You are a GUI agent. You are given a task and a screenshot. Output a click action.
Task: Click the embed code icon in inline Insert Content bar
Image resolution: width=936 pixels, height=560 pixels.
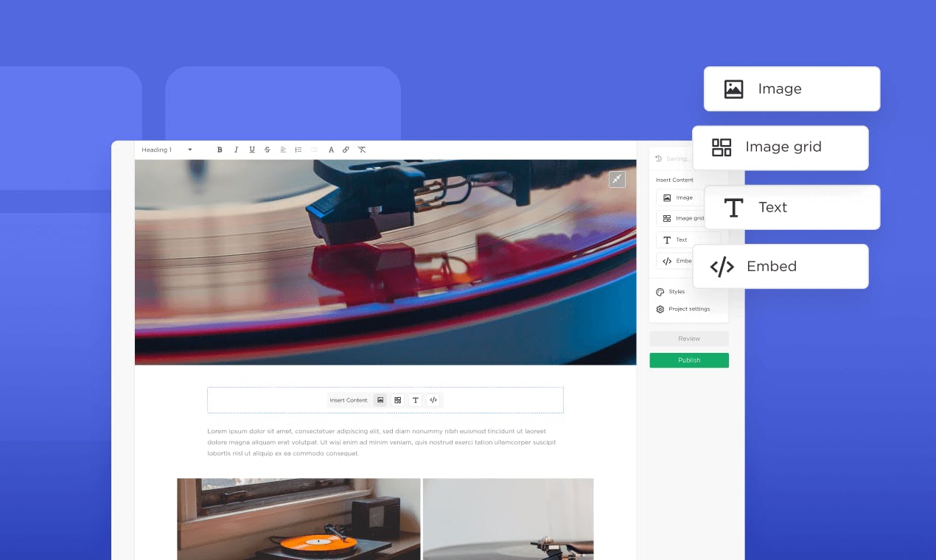click(433, 400)
